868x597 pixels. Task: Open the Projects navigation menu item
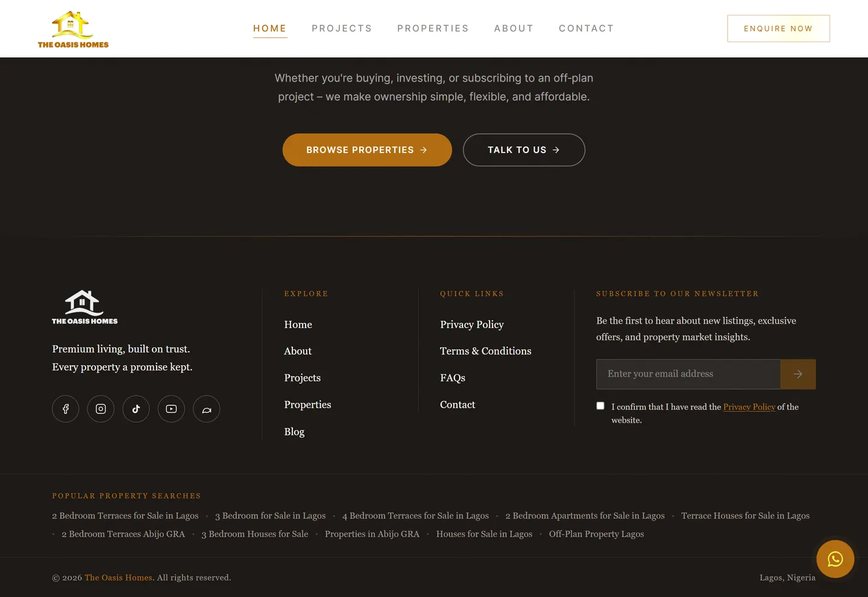point(342,28)
